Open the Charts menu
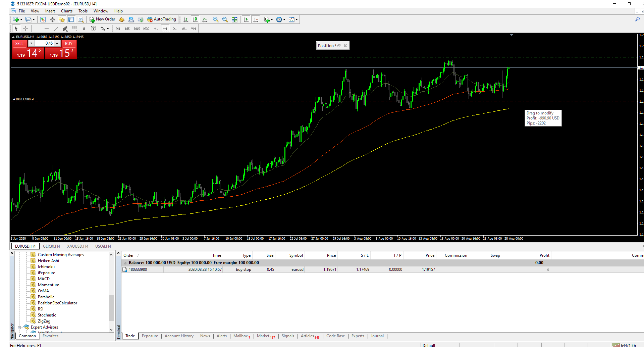 pyautogui.click(x=66, y=11)
